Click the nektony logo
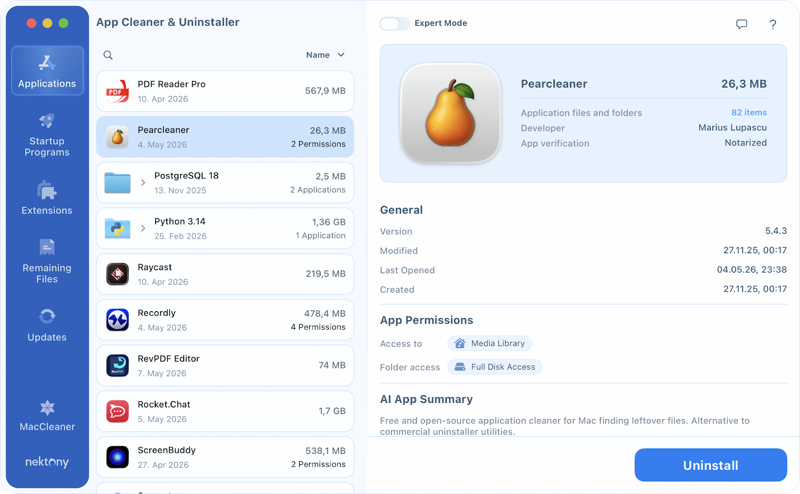This screenshot has width=800, height=494. (47, 462)
